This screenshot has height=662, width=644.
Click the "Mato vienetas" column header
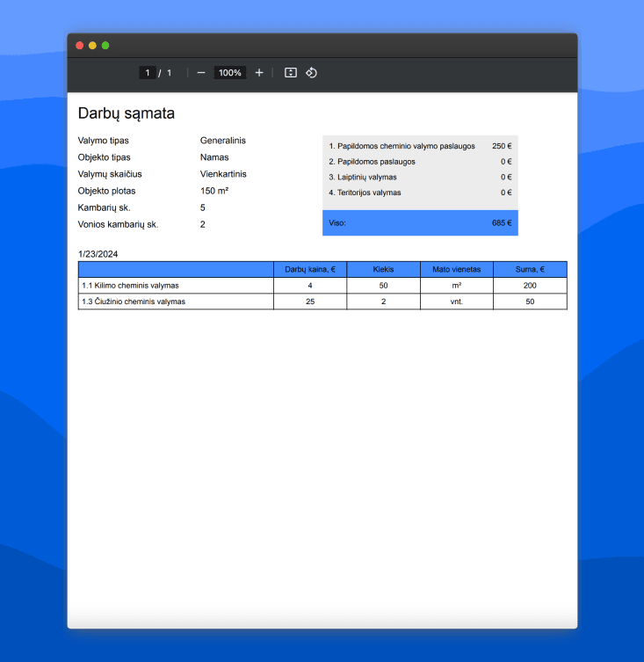click(x=456, y=269)
